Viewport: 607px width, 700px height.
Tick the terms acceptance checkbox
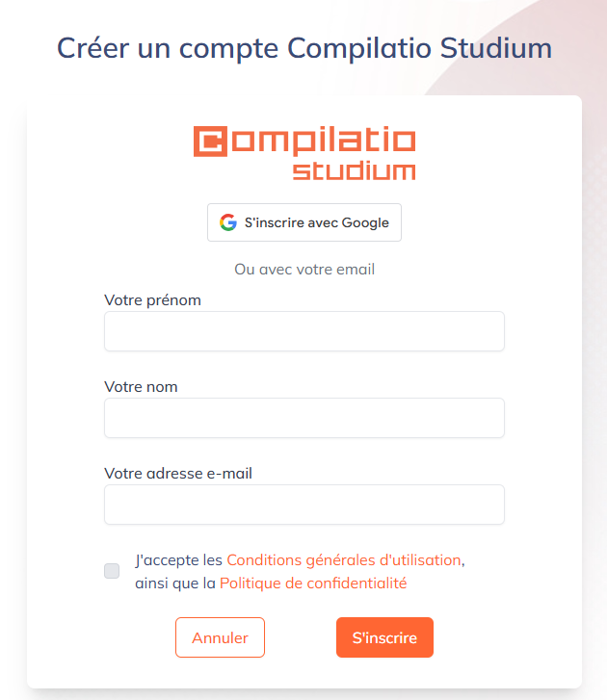[112, 571]
